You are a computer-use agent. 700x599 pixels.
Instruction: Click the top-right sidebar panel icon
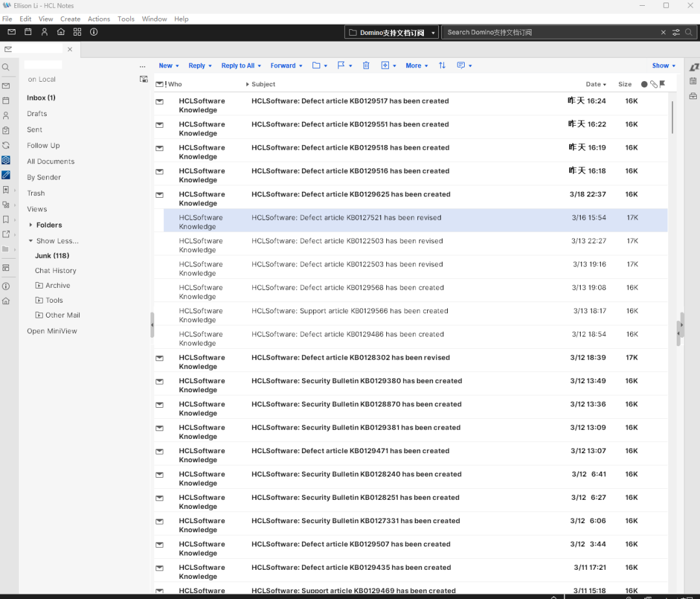pyautogui.click(x=694, y=67)
